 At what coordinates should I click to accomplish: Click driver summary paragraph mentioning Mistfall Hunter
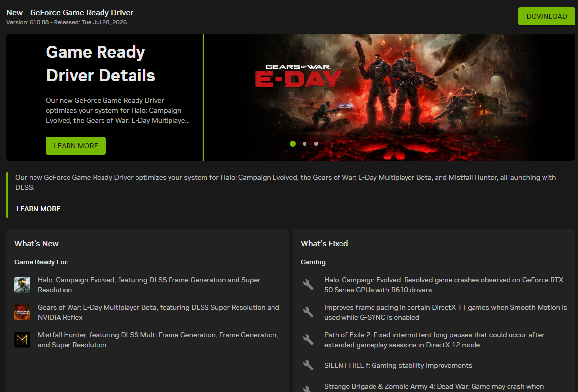(285, 182)
